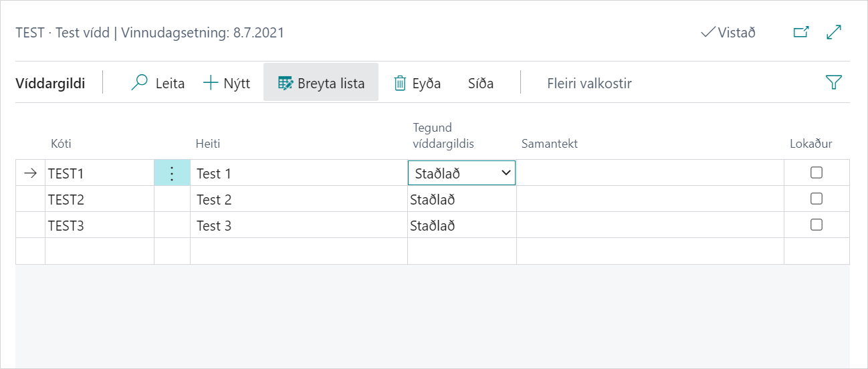This screenshot has width=868, height=369.
Task: Open the filter pane funnel icon
Action: pos(833,82)
